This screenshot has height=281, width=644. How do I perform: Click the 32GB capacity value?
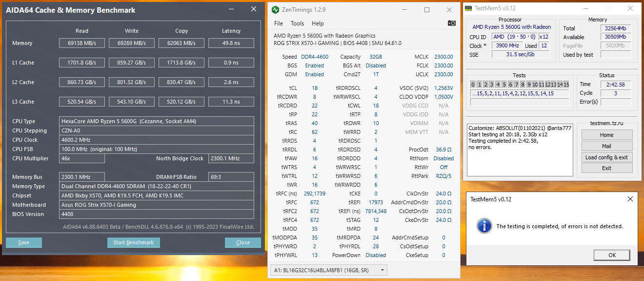[x=375, y=57]
